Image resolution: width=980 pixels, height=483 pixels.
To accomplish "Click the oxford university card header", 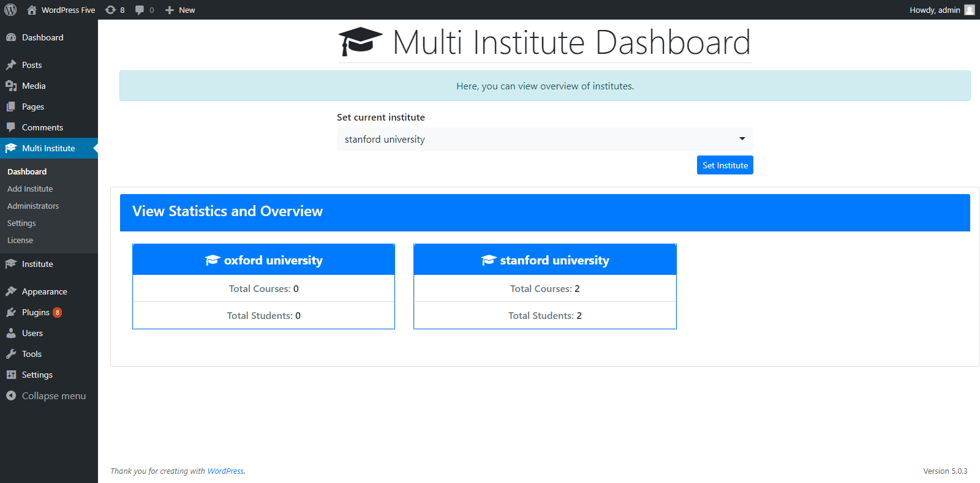I will pos(264,260).
